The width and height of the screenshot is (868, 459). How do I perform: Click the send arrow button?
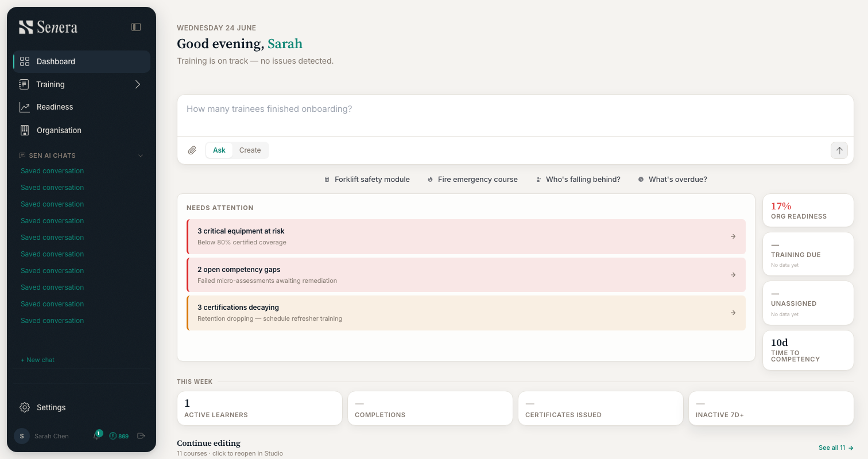(839, 150)
